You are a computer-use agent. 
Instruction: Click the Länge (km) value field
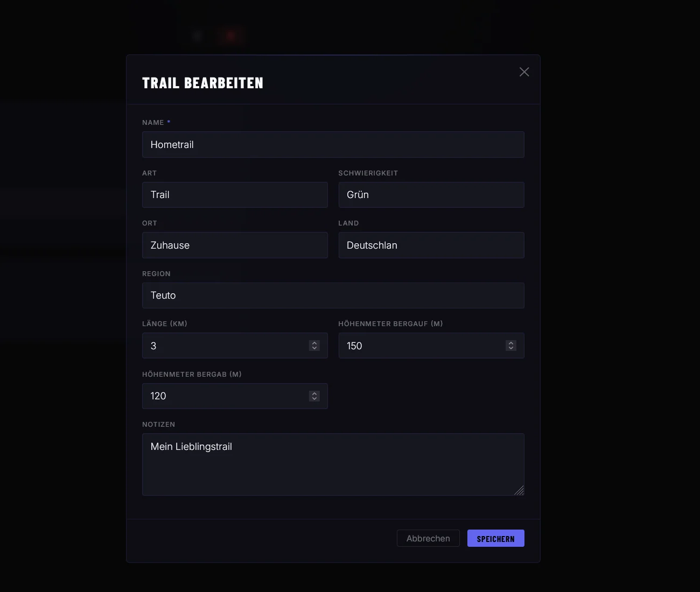pyautogui.click(x=226, y=346)
